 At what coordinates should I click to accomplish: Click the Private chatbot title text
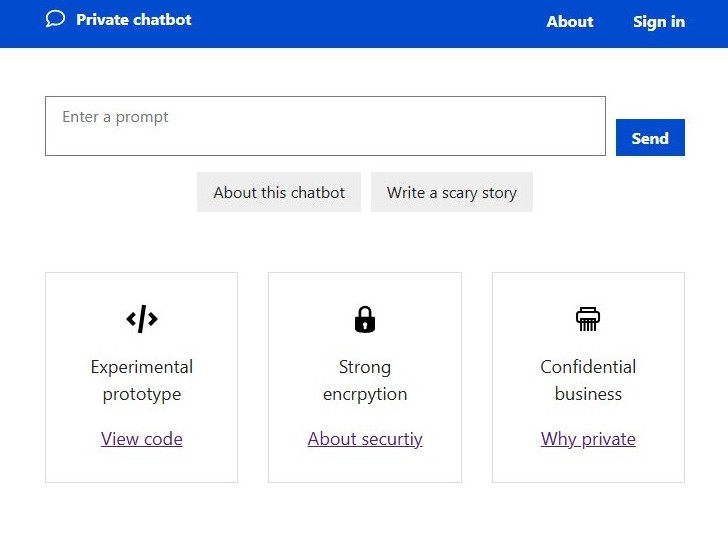134,19
